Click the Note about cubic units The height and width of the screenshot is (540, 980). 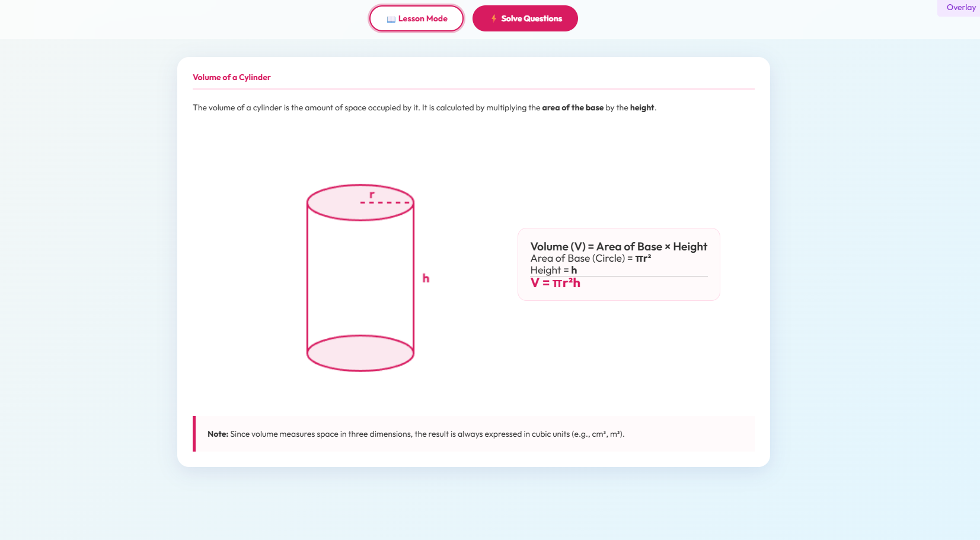[x=415, y=434]
